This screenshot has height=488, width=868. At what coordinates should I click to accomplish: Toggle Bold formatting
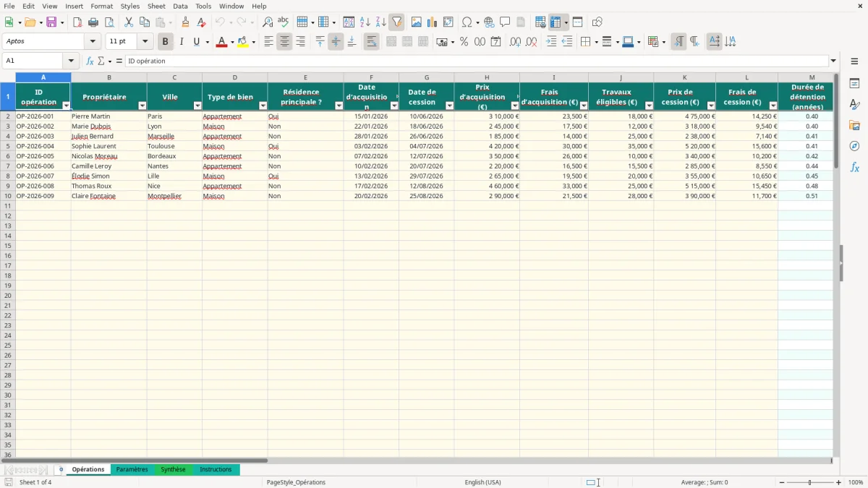coord(166,42)
